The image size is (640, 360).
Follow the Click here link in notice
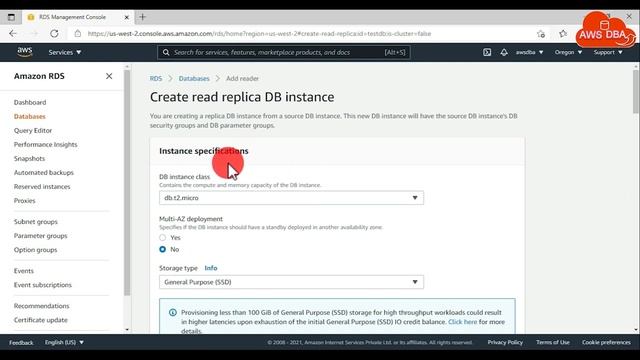coord(462,322)
